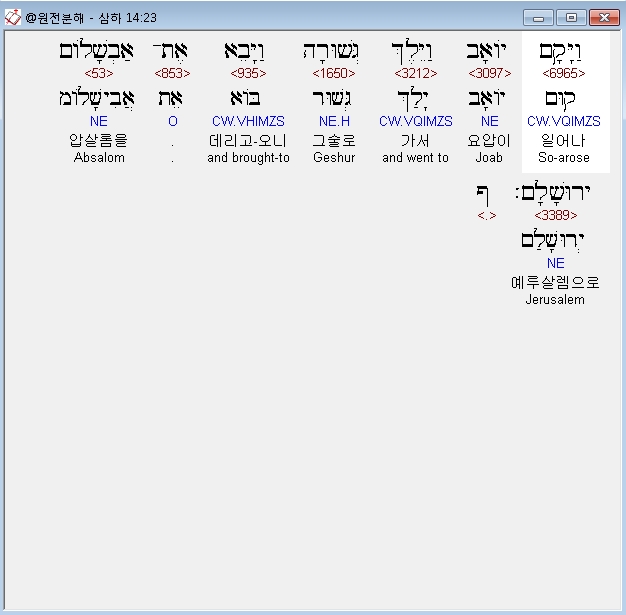Click the Hebrew root form below <3097>

pyautogui.click(x=487, y=99)
